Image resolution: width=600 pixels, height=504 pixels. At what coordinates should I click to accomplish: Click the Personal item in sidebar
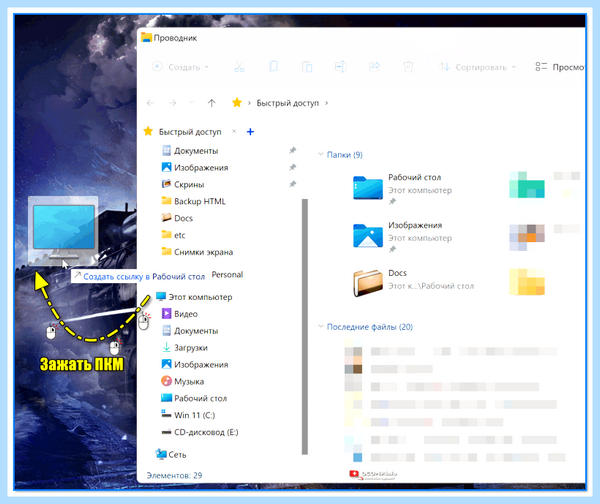[227, 274]
